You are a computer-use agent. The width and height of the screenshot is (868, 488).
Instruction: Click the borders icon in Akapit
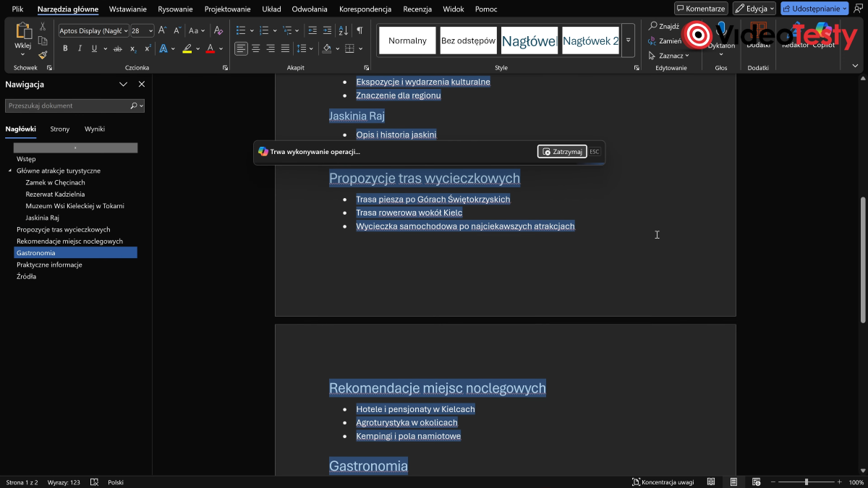(x=350, y=48)
